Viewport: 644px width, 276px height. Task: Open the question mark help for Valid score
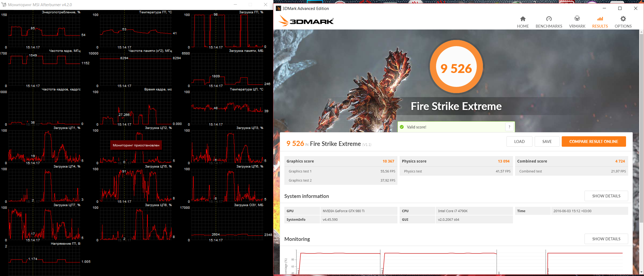tap(509, 127)
